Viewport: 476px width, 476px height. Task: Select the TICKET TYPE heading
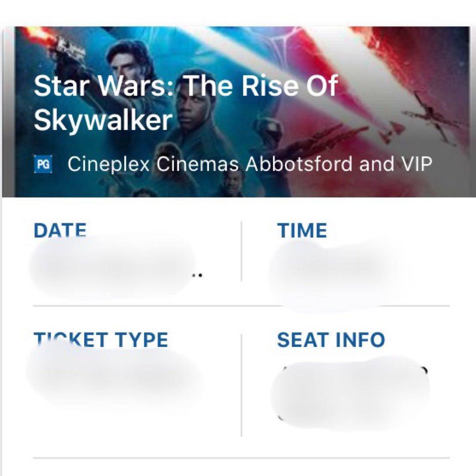(x=101, y=340)
